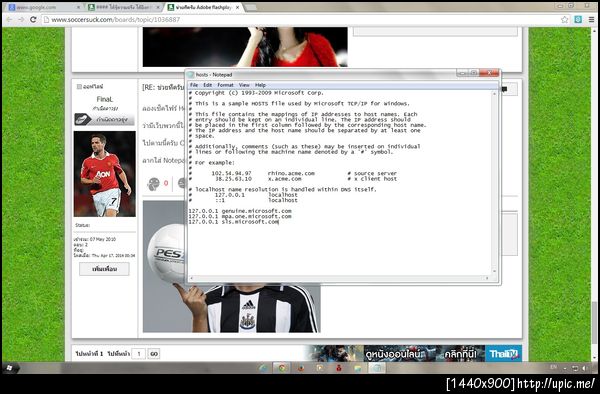Click the reaction face icon beside red 0
Screen dimensions: 600x394
point(153,184)
